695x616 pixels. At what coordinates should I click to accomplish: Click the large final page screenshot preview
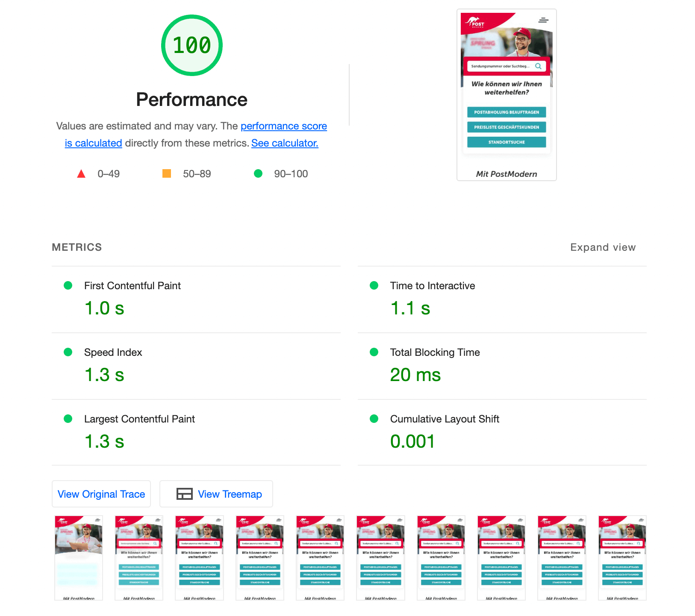pyautogui.click(x=507, y=95)
